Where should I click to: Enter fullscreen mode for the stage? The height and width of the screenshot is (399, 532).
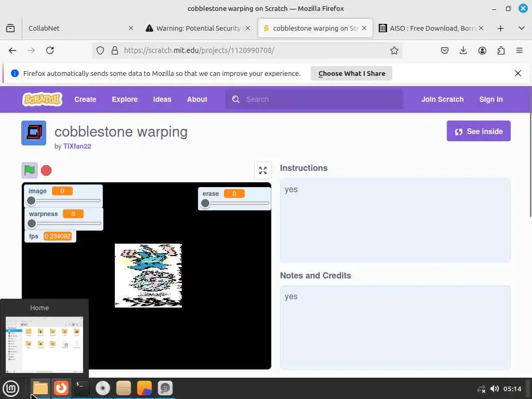point(262,170)
